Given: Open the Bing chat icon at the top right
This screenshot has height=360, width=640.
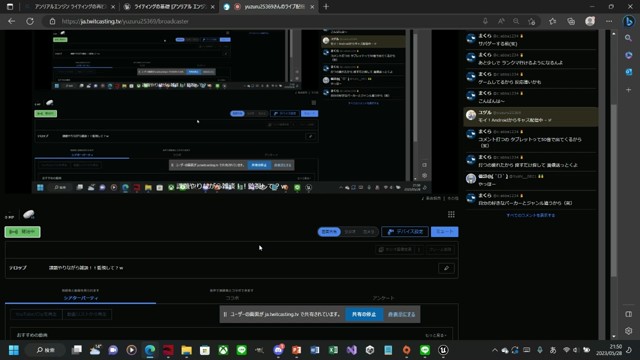Looking at the screenshot, I should pos(629,21).
